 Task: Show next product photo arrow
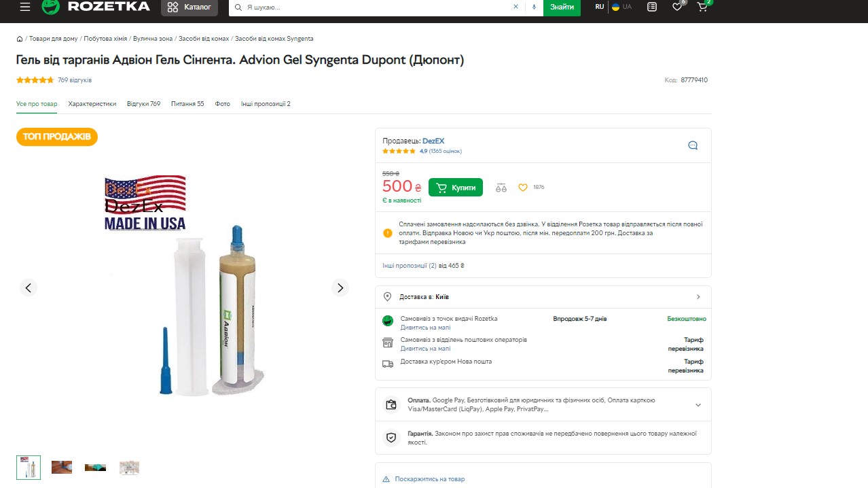tap(340, 287)
